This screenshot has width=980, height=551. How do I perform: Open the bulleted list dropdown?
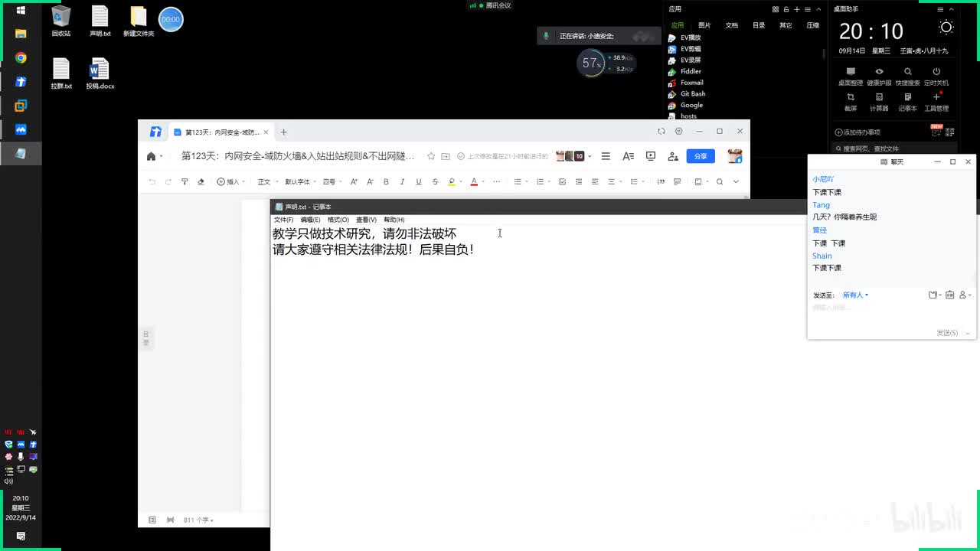[520, 181]
